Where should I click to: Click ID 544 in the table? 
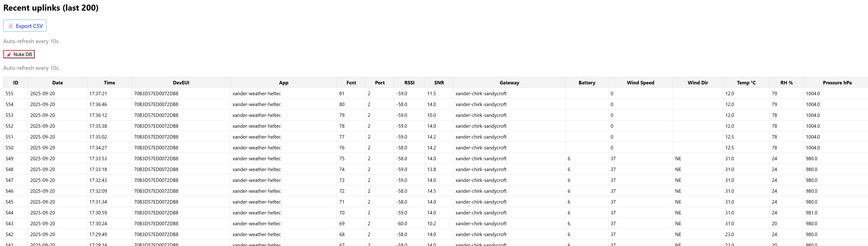click(x=9, y=213)
